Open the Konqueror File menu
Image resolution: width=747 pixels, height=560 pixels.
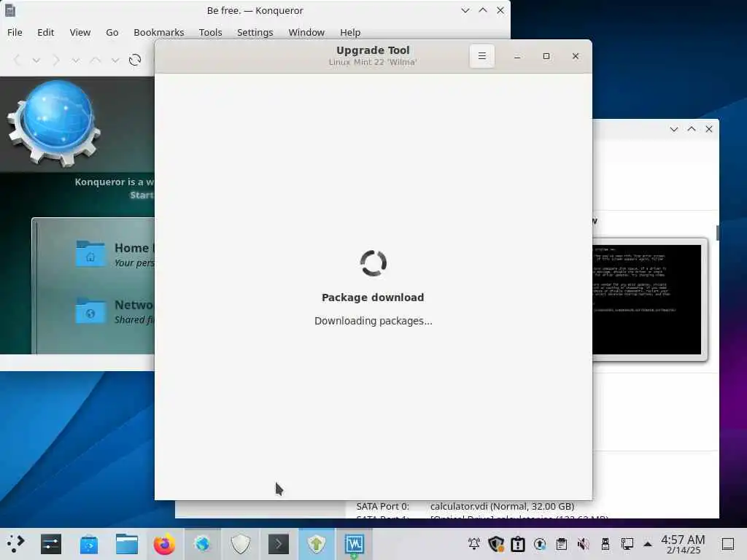[15, 32]
